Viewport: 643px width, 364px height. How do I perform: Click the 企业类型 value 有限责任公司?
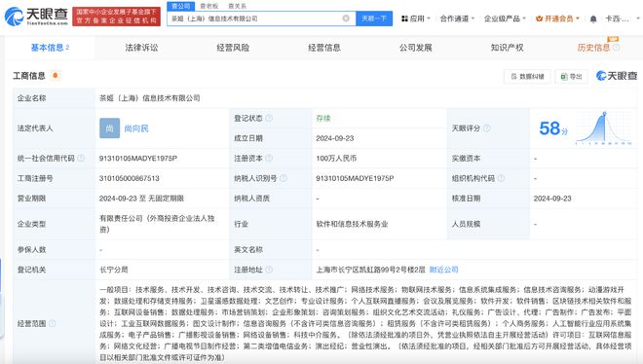[x=157, y=224]
